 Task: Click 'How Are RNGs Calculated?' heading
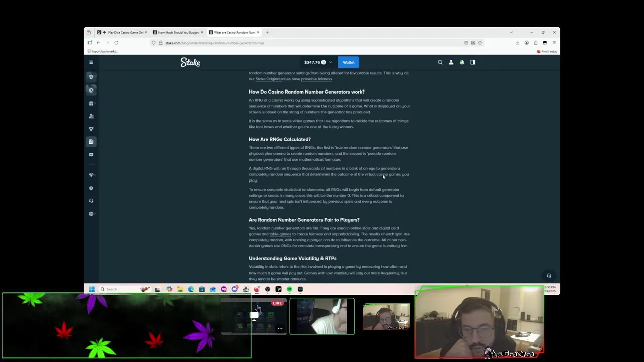click(x=280, y=139)
